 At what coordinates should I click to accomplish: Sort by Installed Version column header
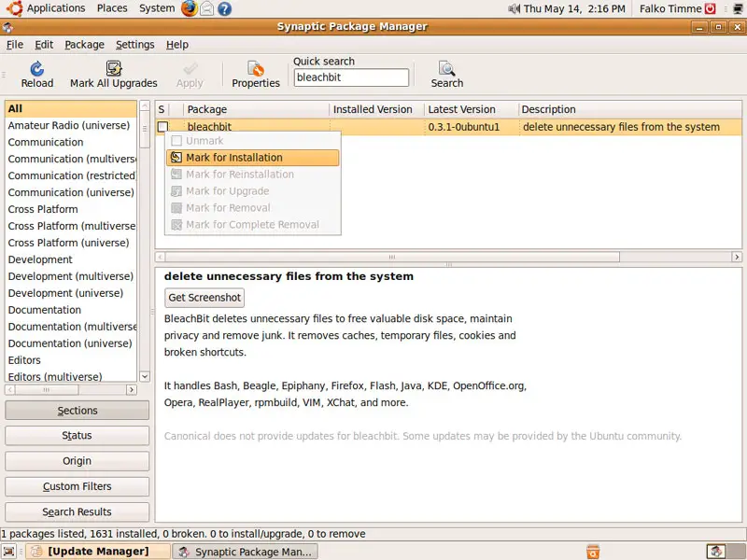point(377,109)
